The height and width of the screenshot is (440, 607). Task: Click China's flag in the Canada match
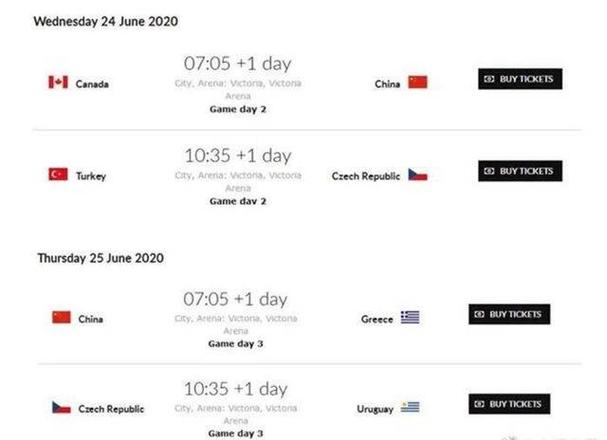(x=417, y=83)
